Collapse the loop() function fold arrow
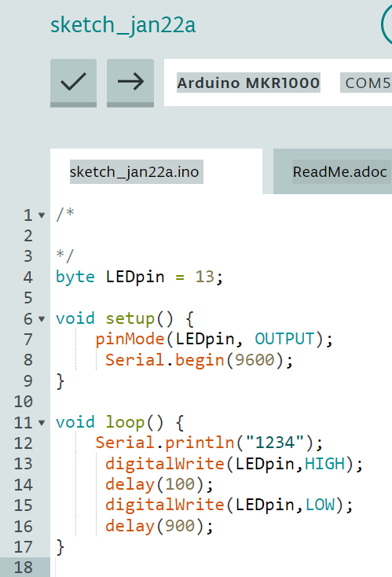The height and width of the screenshot is (577, 392). pyautogui.click(x=42, y=423)
